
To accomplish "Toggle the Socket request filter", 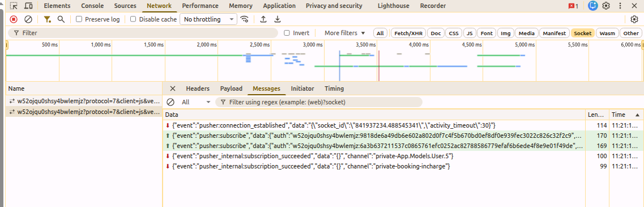I will tap(583, 33).
